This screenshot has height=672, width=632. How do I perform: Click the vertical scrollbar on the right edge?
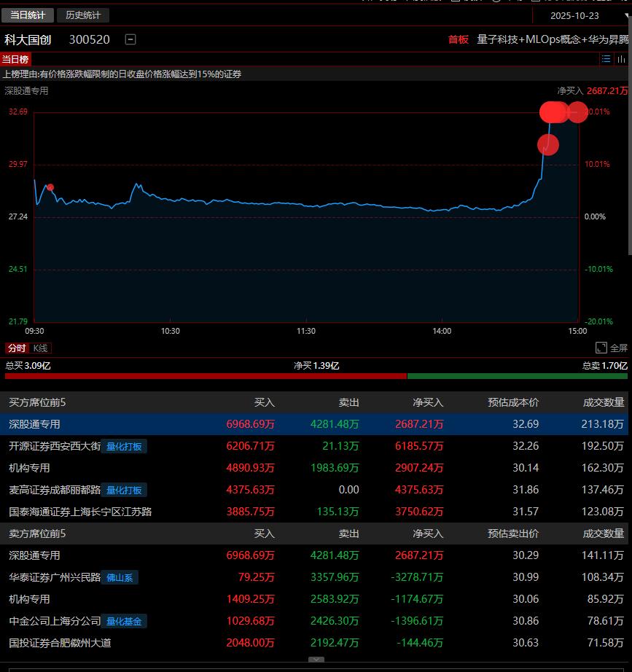click(630, 137)
